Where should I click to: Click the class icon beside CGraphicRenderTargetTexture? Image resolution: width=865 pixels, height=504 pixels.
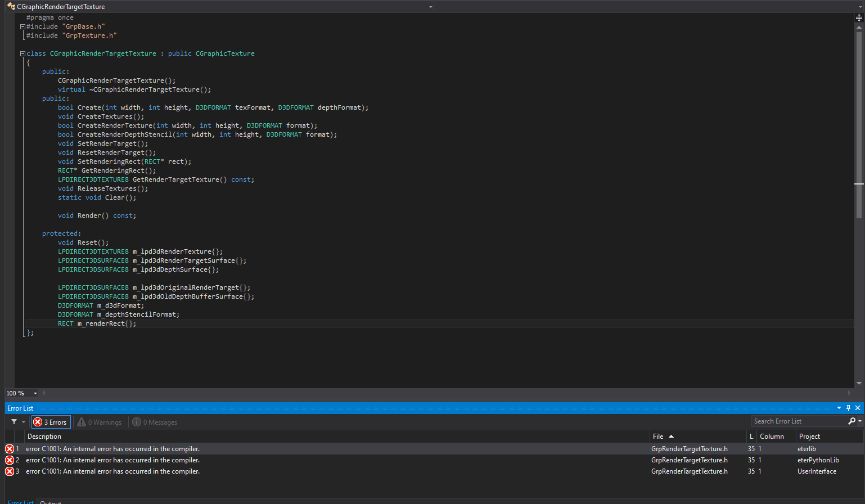pos(10,6)
